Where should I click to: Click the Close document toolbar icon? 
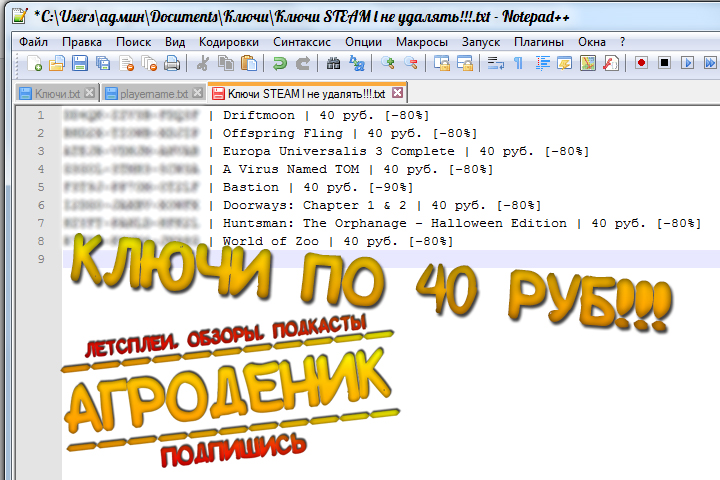pos(126,63)
